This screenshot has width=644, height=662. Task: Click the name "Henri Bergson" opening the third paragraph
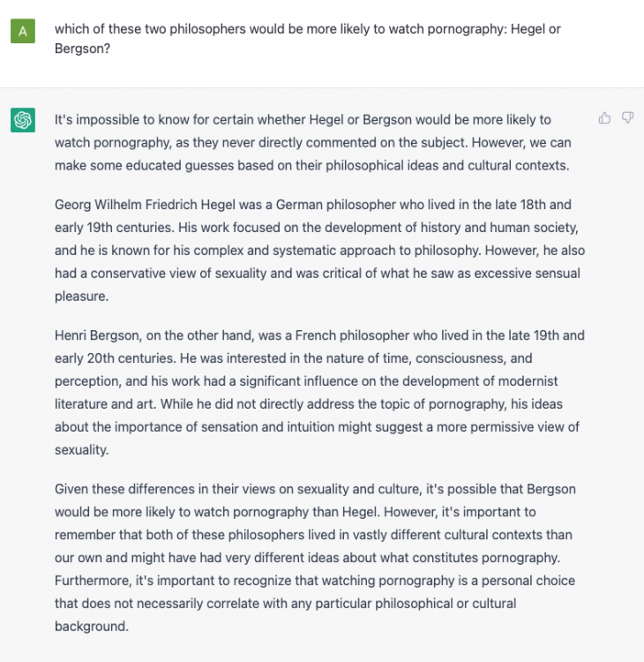96,335
